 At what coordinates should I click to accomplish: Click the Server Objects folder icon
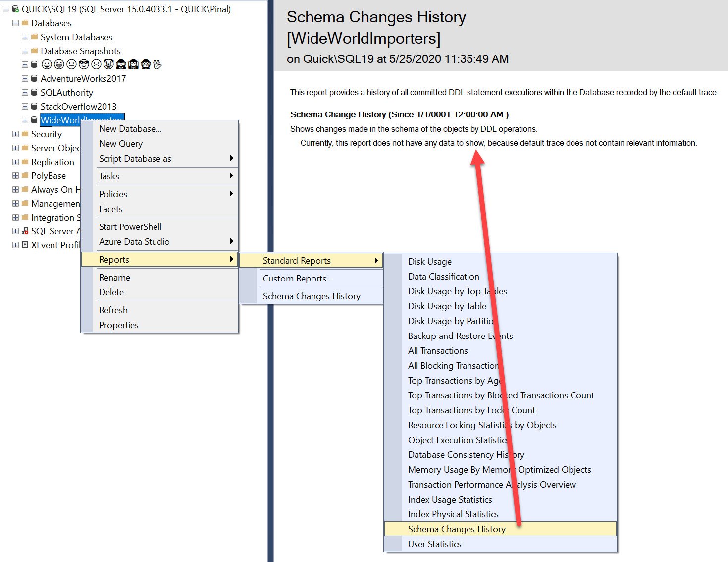[x=25, y=148]
